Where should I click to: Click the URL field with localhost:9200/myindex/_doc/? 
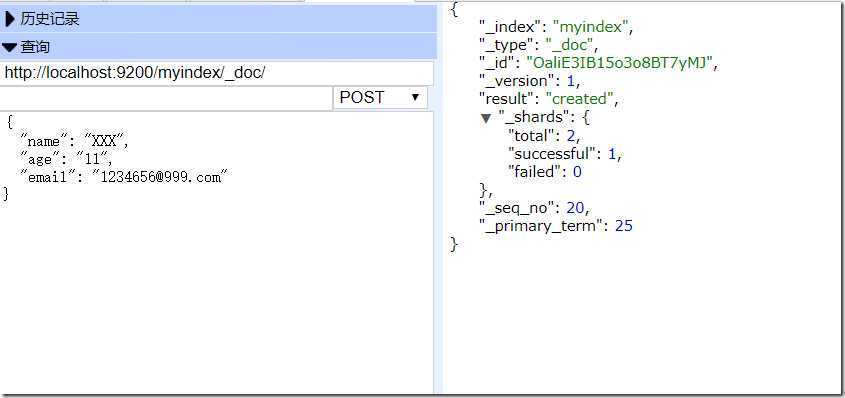pyautogui.click(x=217, y=73)
